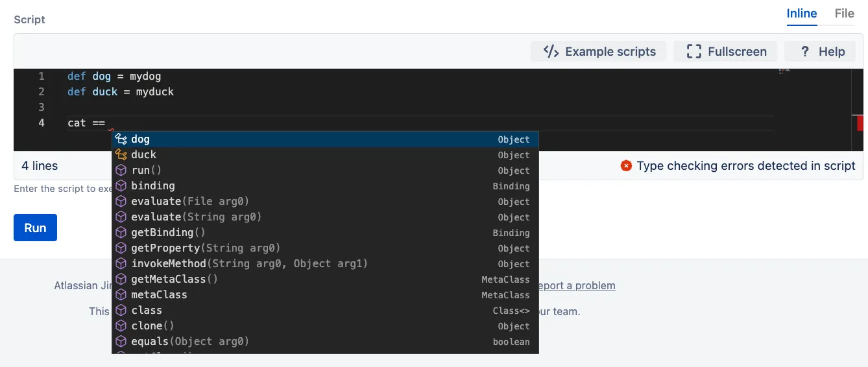Click the code minimap at top right

coord(784,69)
